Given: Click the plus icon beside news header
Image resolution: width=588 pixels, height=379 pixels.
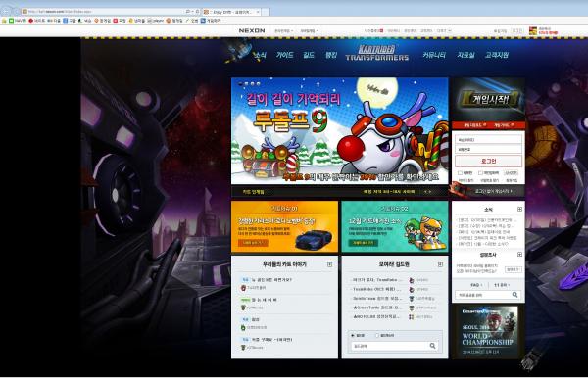Looking at the screenshot, I should 519,210.
